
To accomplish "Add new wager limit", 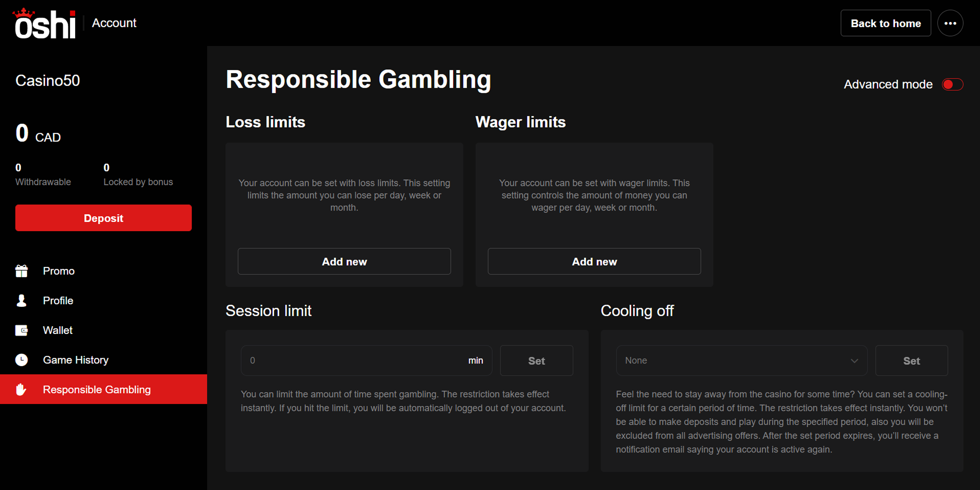I will [x=594, y=261].
